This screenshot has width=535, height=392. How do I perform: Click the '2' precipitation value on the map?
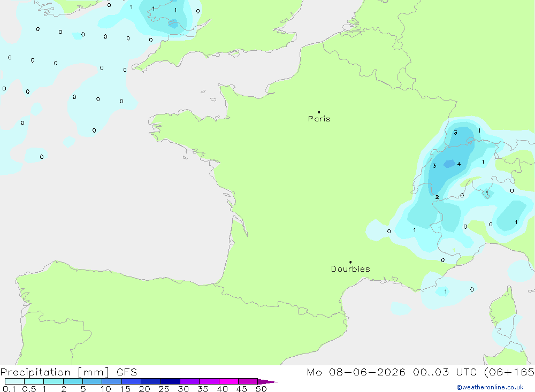[x=437, y=197]
